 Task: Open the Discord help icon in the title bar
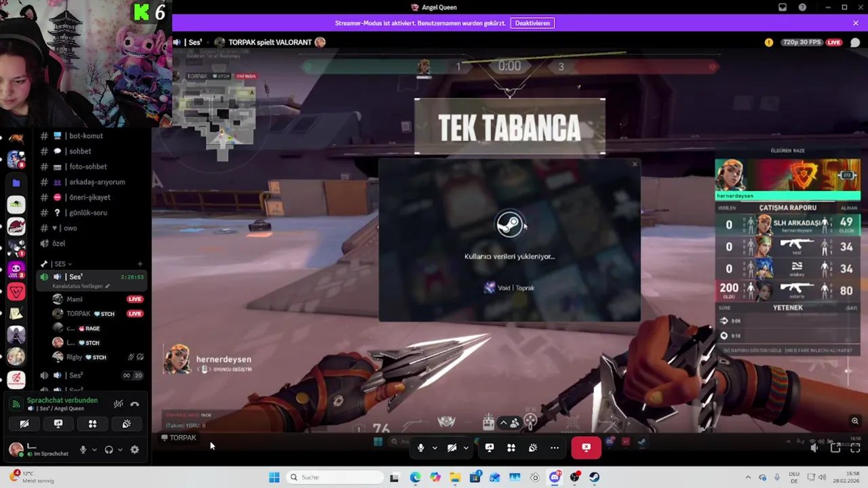click(x=802, y=7)
